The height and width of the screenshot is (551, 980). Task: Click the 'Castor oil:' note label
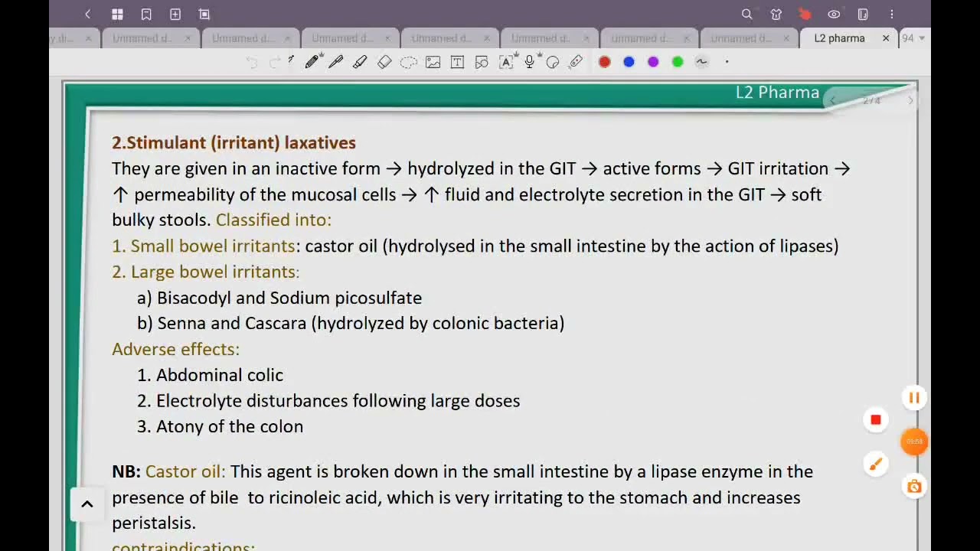pos(185,471)
